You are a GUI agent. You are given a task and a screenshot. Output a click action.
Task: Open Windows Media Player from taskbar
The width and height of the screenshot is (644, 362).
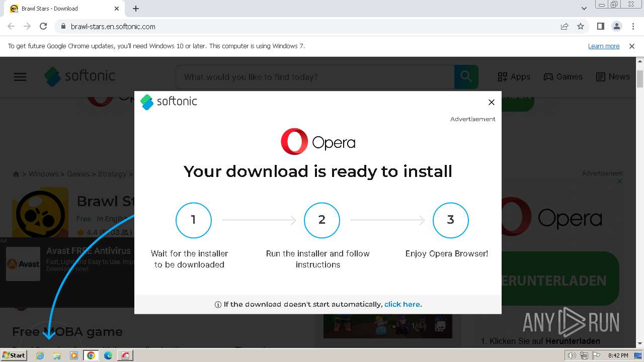74,355
